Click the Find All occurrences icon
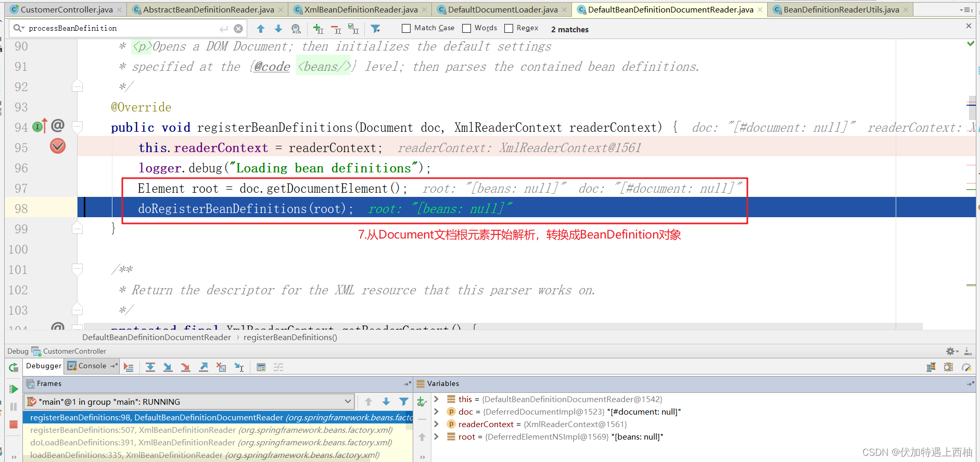 tap(296, 29)
